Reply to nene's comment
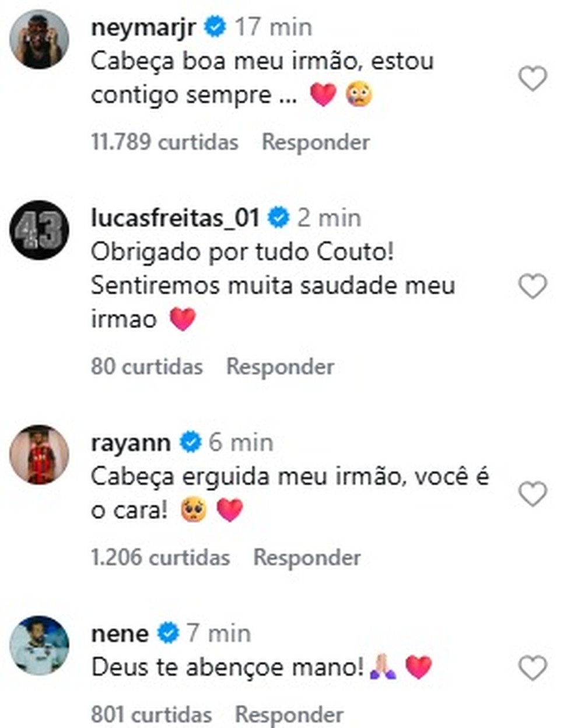This screenshot has height=728, width=574. click(289, 715)
